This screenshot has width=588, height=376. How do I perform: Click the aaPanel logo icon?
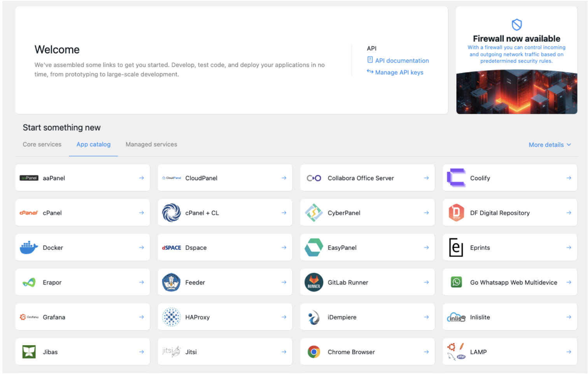pyautogui.click(x=29, y=178)
